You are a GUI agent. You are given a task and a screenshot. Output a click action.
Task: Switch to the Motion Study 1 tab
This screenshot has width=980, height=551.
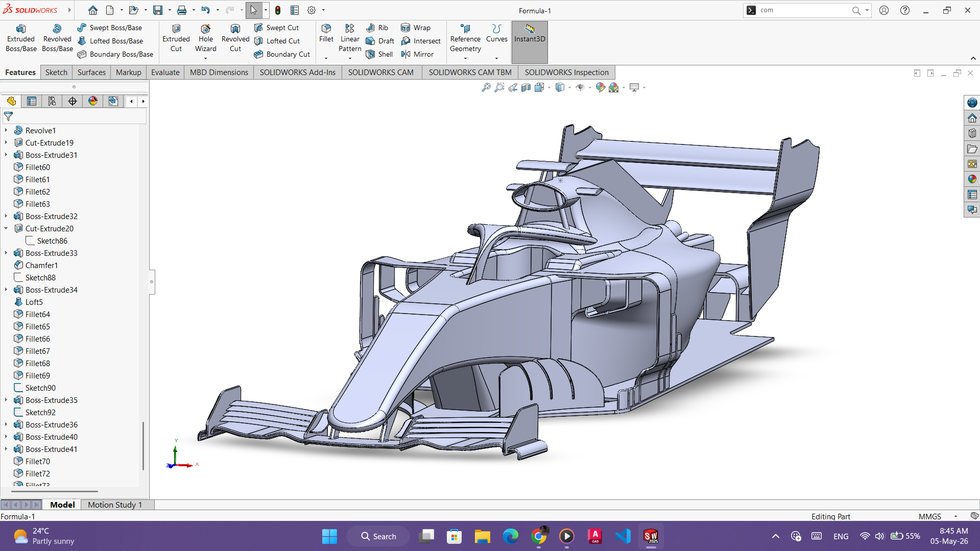(115, 505)
